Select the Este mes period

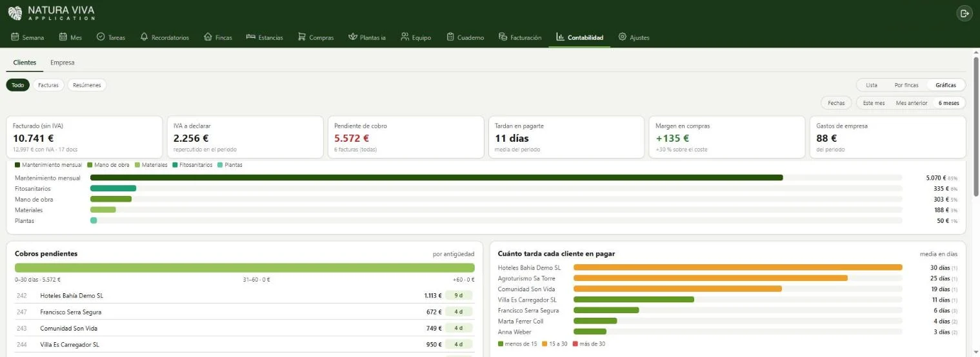coord(874,103)
